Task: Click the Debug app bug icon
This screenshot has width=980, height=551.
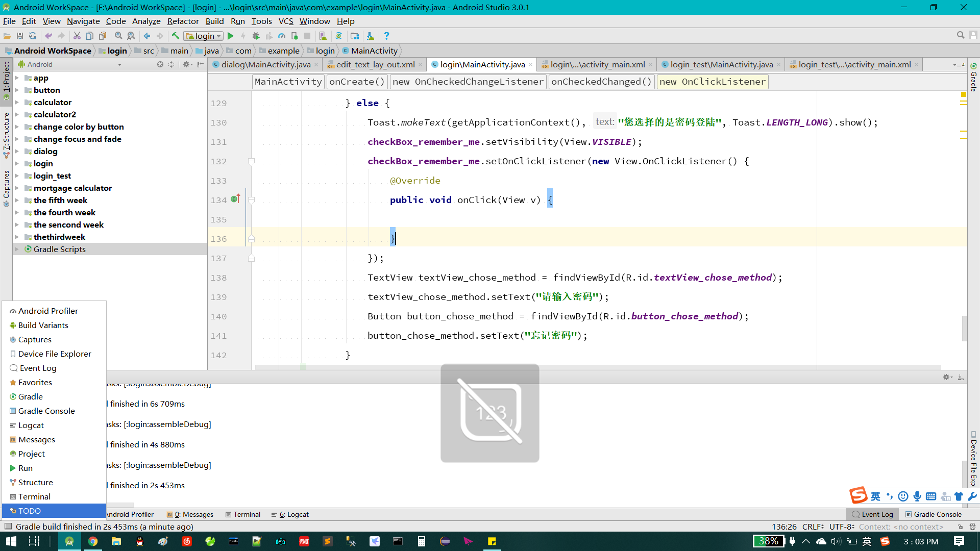Action: pos(256,36)
